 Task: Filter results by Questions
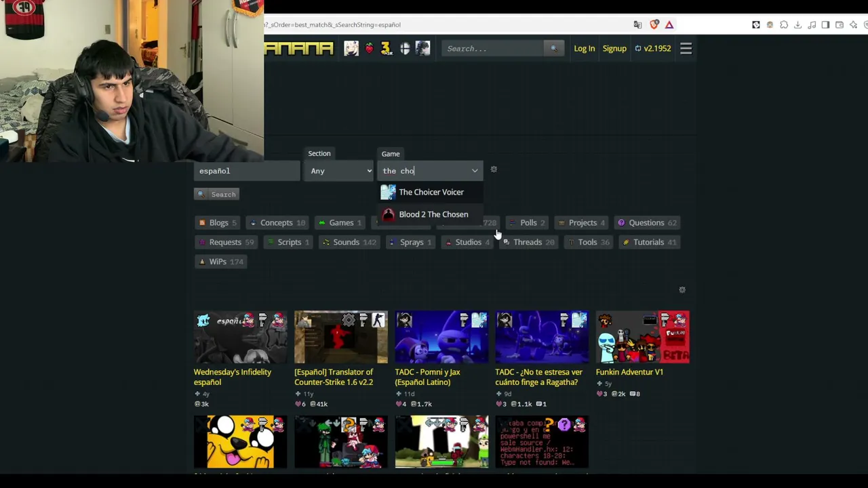pyautogui.click(x=647, y=223)
